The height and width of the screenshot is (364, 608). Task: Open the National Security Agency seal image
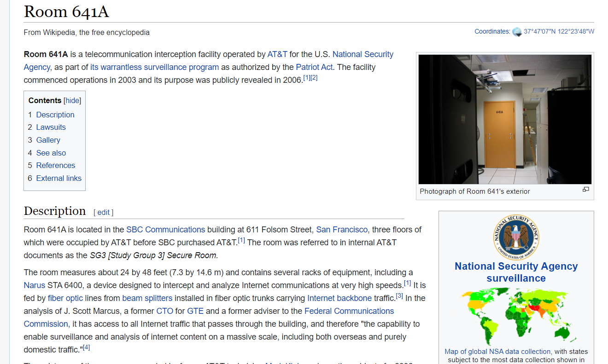coord(516,237)
